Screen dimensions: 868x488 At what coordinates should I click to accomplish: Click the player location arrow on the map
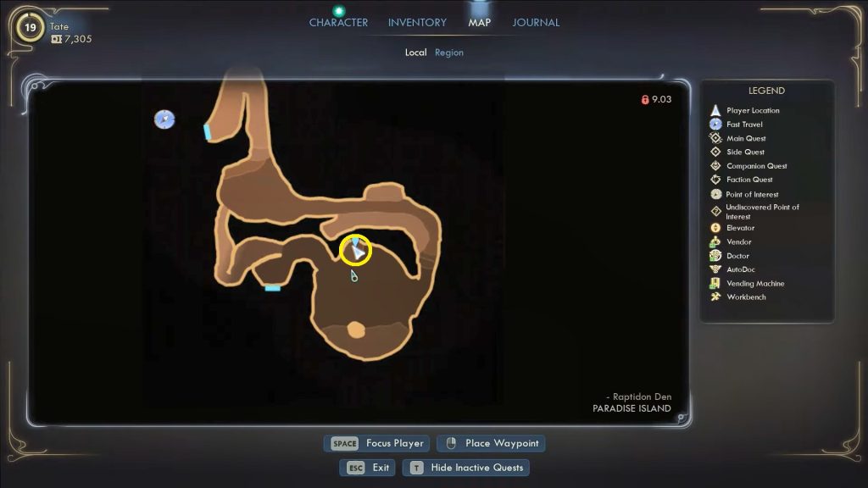[x=359, y=251]
